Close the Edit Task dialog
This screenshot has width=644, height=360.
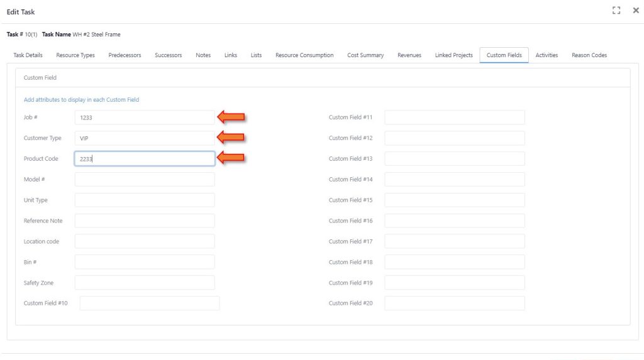coord(635,11)
